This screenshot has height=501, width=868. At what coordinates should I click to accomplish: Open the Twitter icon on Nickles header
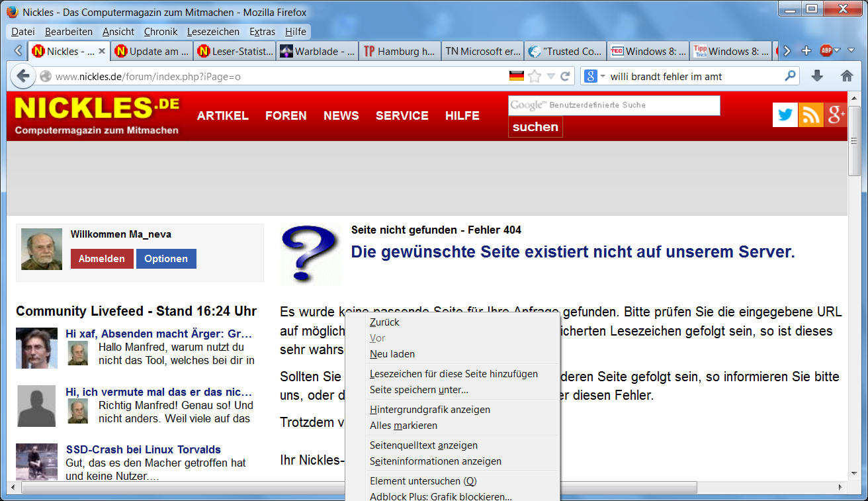coord(785,115)
